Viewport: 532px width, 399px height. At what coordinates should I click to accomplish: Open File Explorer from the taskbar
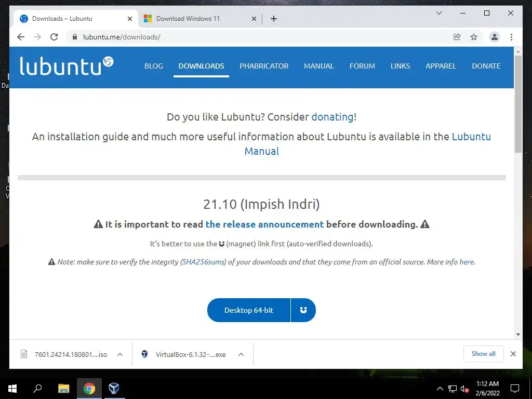[x=63, y=389]
